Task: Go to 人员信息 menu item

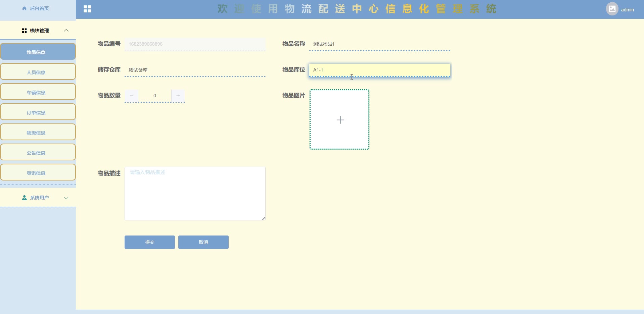Action: click(x=38, y=72)
